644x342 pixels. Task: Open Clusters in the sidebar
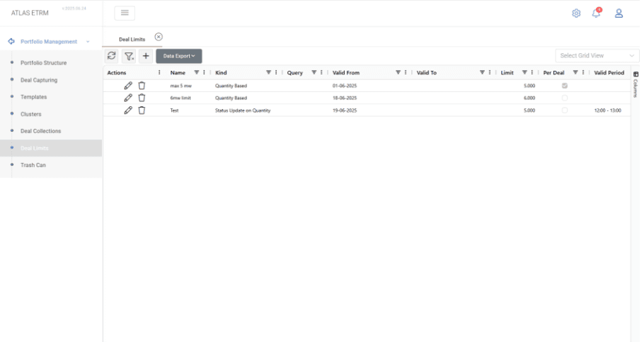tap(31, 114)
